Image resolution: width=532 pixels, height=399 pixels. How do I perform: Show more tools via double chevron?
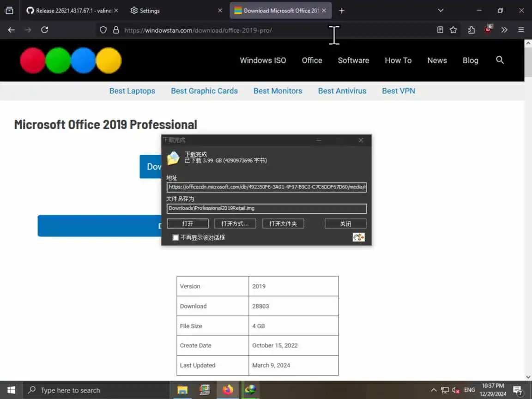[x=504, y=30]
